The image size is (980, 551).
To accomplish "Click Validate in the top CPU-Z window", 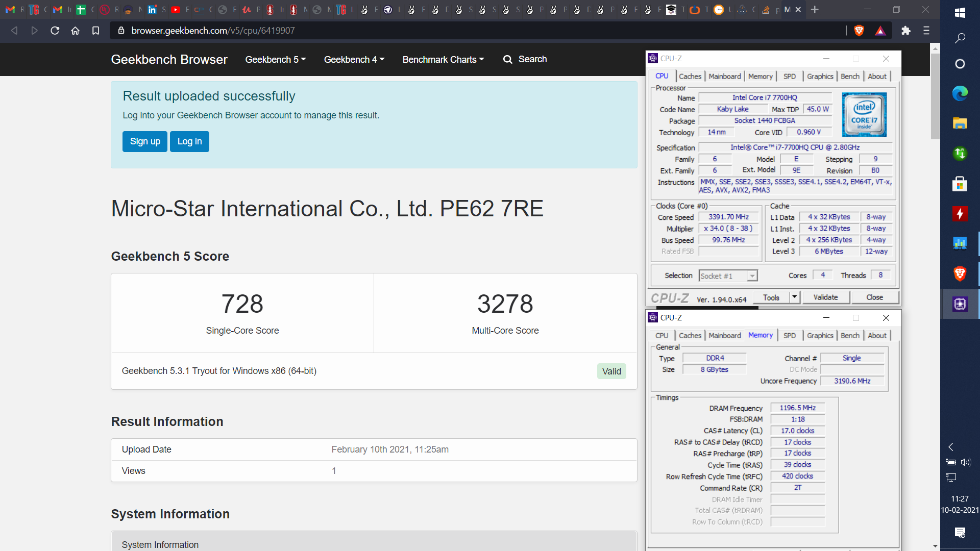I will [x=825, y=297].
